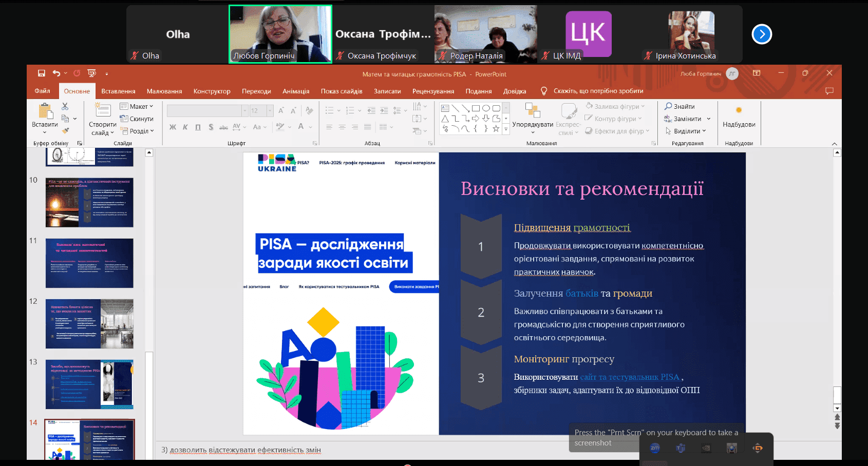Decrease font size icon

[x=293, y=110]
